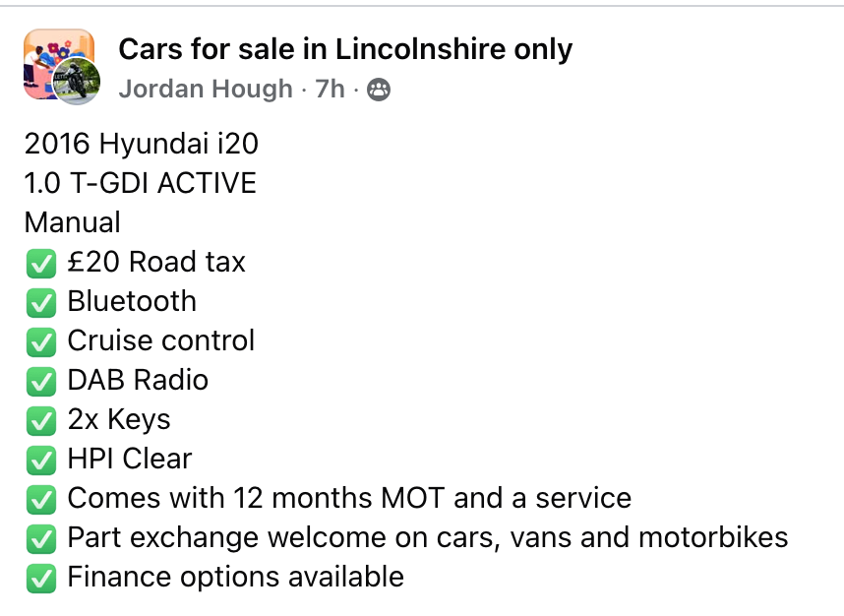Click the check mark beside HPI Clear
Image resolution: width=844 pixels, height=616 pixels.
click(40, 460)
